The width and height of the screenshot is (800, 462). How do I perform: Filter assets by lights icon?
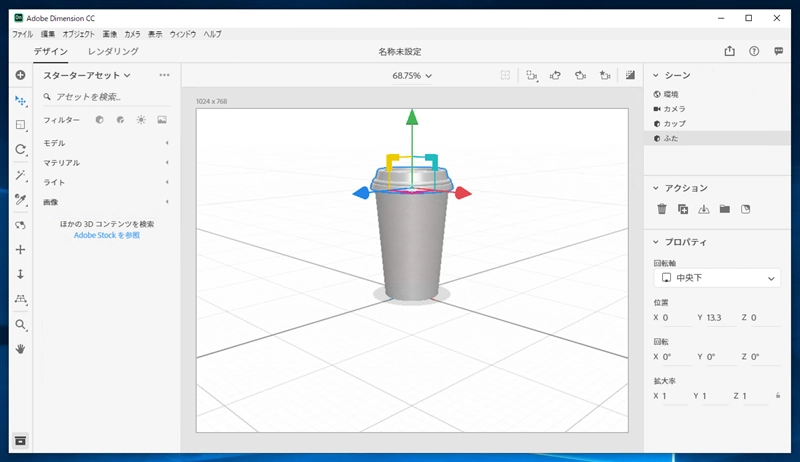pos(141,120)
